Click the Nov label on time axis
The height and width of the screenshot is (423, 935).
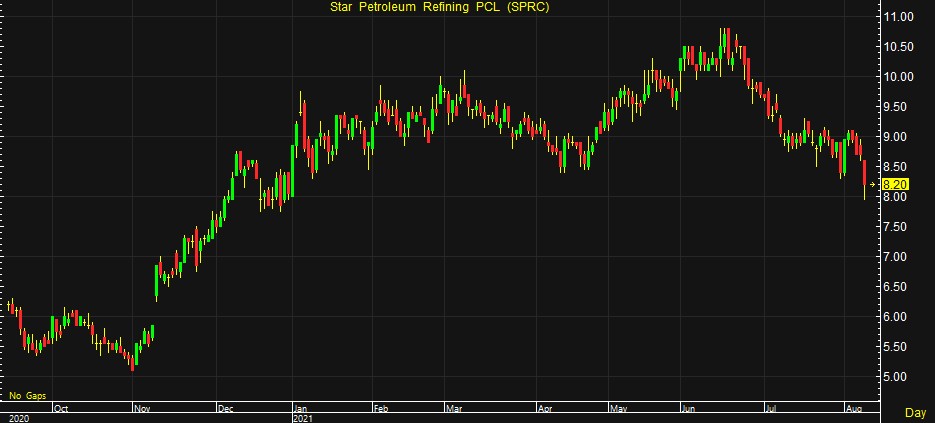click(x=140, y=409)
